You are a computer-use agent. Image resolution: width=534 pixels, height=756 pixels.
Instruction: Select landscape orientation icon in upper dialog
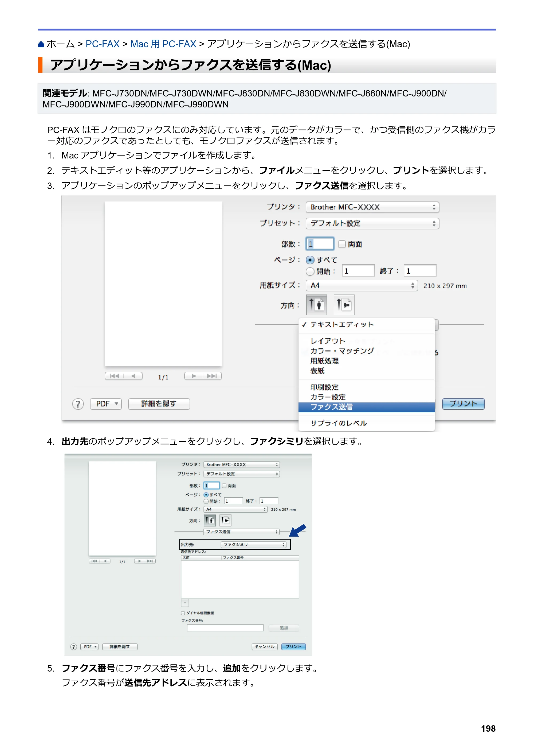pyautogui.click(x=344, y=305)
